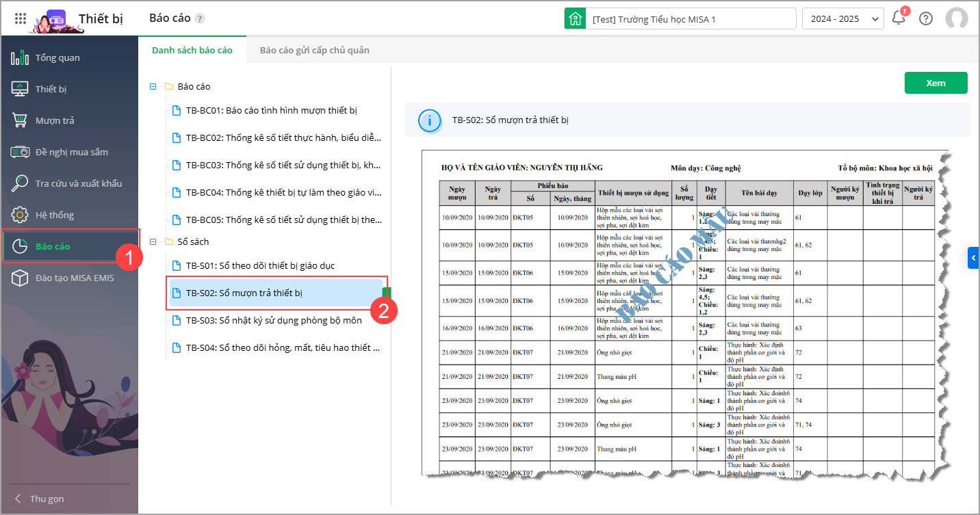Click the help icon beside Báo cáo title
The height and width of the screenshot is (515, 980).
(199, 18)
